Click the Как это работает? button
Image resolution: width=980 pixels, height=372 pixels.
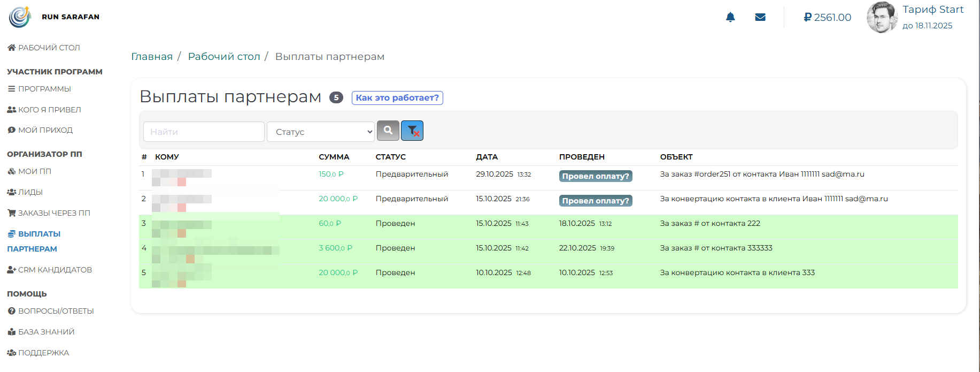point(397,98)
